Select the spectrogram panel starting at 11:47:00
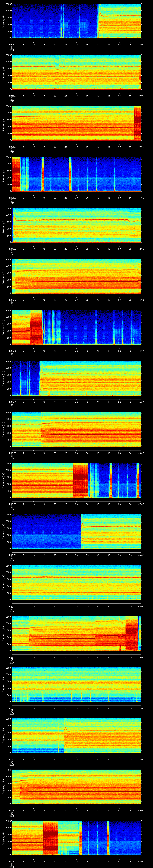Image resolution: width=153 pixels, height=868 pixels. (77, 531)
